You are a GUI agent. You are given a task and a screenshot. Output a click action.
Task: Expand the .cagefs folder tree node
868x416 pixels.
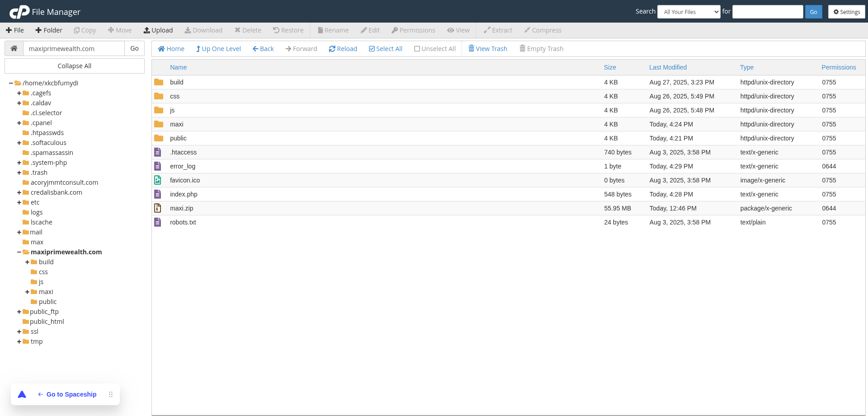tap(19, 93)
